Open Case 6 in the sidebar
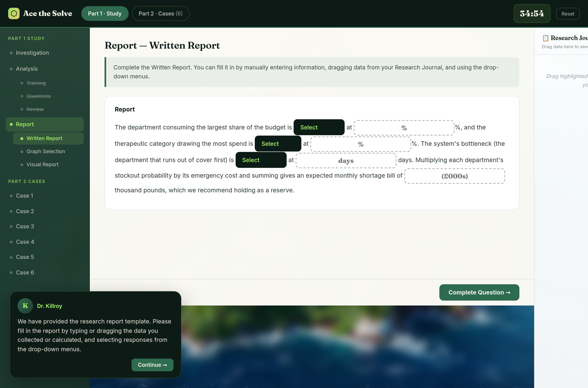Viewport: 588px width, 388px height. pyautogui.click(x=45, y=272)
